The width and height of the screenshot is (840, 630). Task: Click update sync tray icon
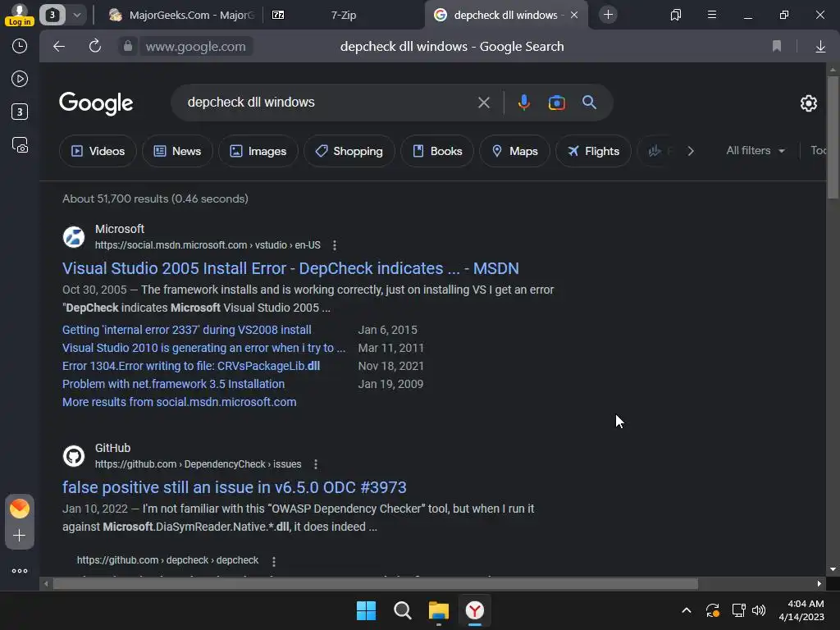point(713,610)
